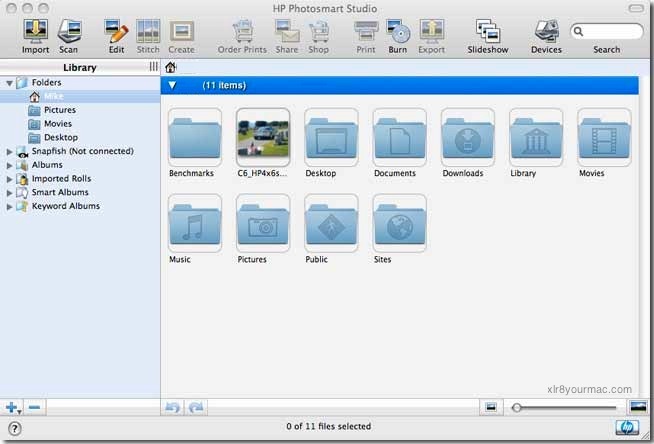The height and width of the screenshot is (444, 654).
Task: Expand the Snapfish (Not connected) node
Action: [9, 152]
